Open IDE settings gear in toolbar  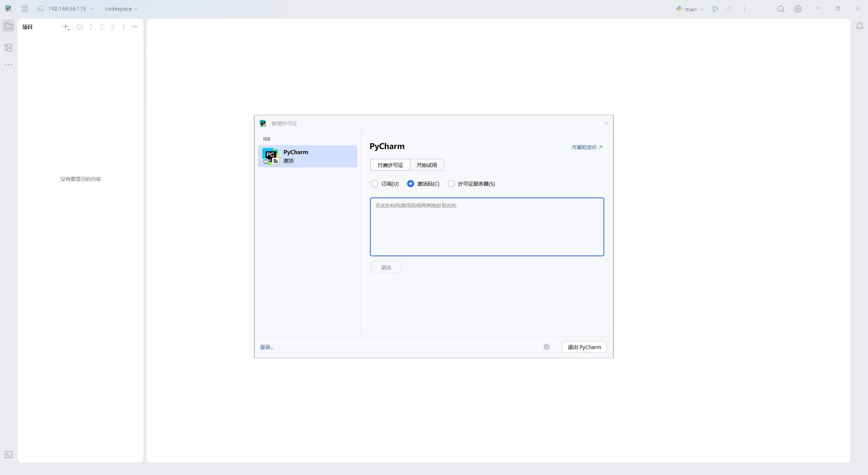(798, 9)
